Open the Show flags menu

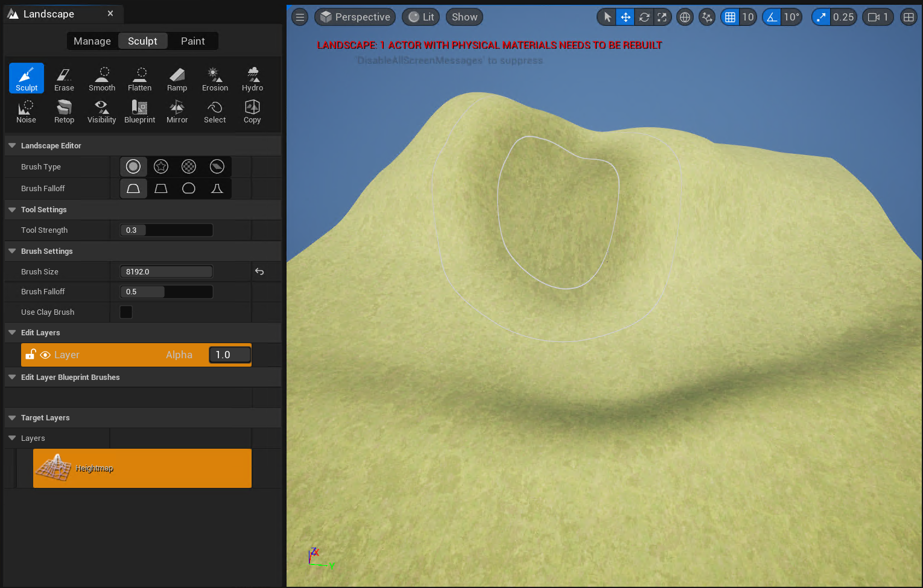click(465, 17)
